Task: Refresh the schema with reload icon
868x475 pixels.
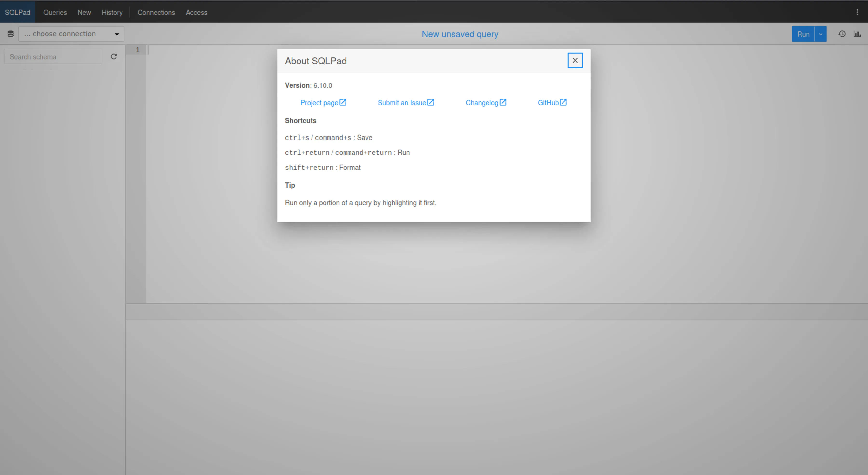Action: point(114,56)
